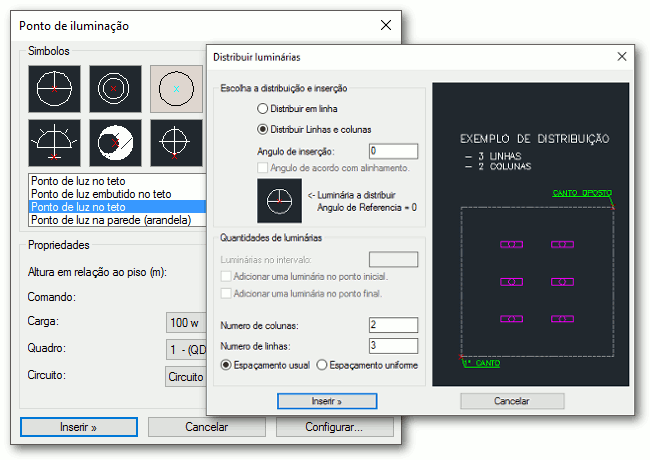Toggle 'Adicionar uma luminária no ponto final' checkbox
Viewport: 650px width, 460px height.
tap(226, 293)
